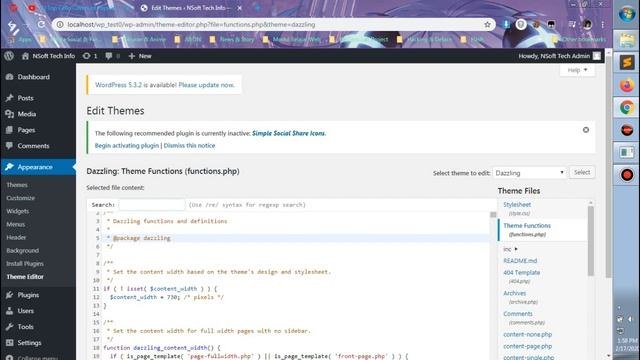This screenshot has width=640, height=360.
Task: Open content-page.php file
Action: click(527, 346)
